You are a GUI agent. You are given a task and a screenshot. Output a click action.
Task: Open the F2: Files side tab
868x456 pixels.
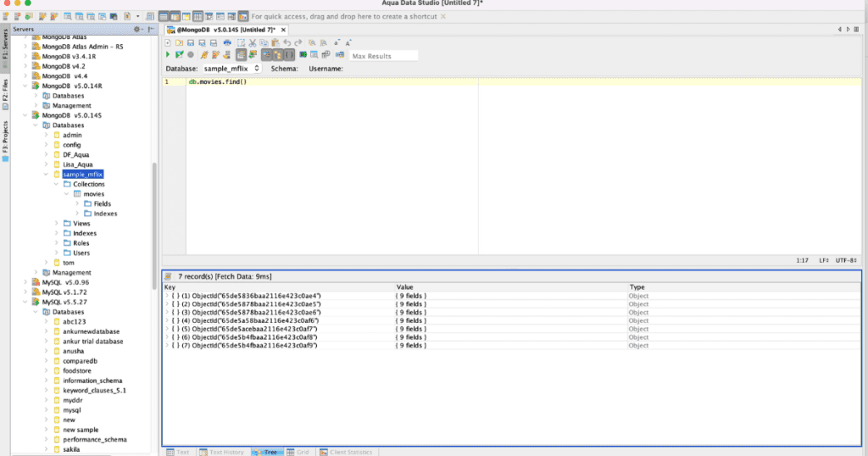pos(5,94)
